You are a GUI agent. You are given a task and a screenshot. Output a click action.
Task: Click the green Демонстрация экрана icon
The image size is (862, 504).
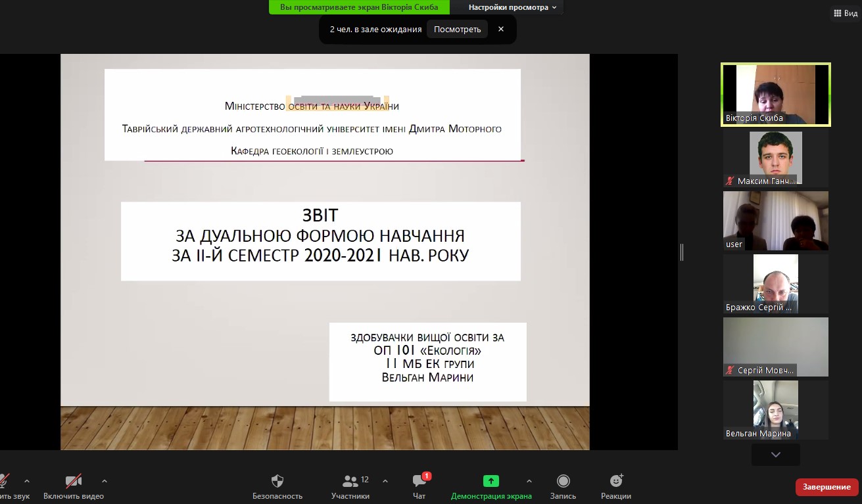pyautogui.click(x=491, y=481)
